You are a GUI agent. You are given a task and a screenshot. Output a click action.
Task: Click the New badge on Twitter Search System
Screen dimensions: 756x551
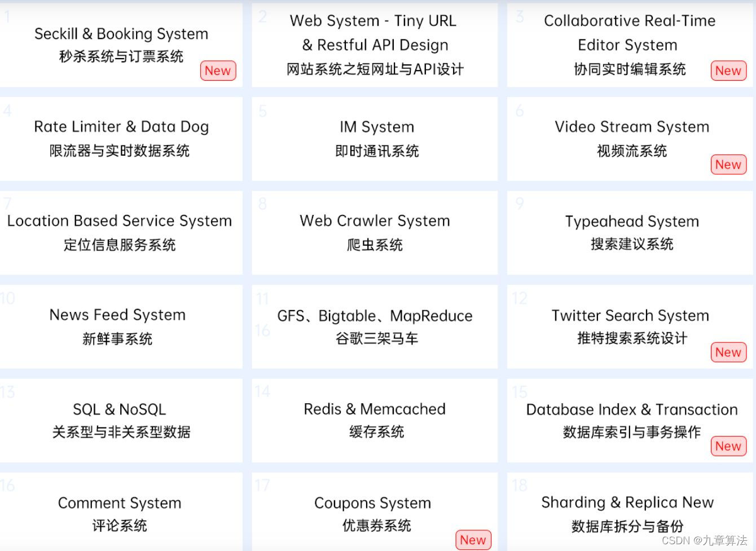tap(728, 352)
